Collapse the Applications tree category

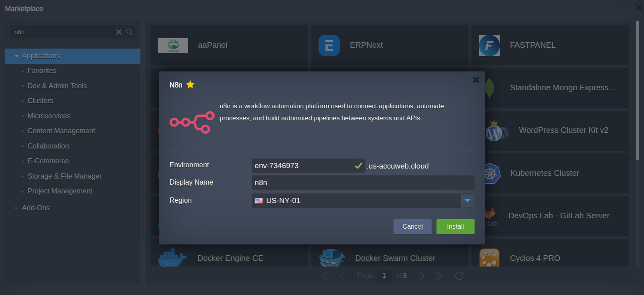pyautogui.click(x=16, y=56)
